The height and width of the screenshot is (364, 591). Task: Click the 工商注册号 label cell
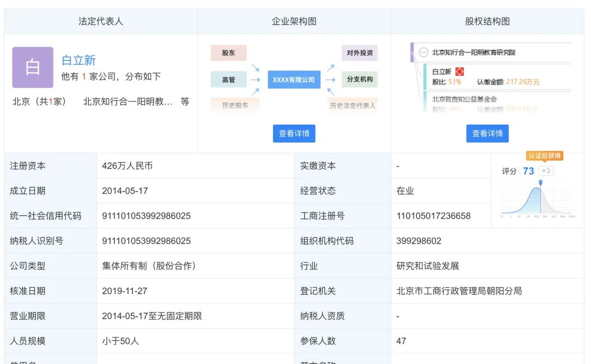point(342,216)
